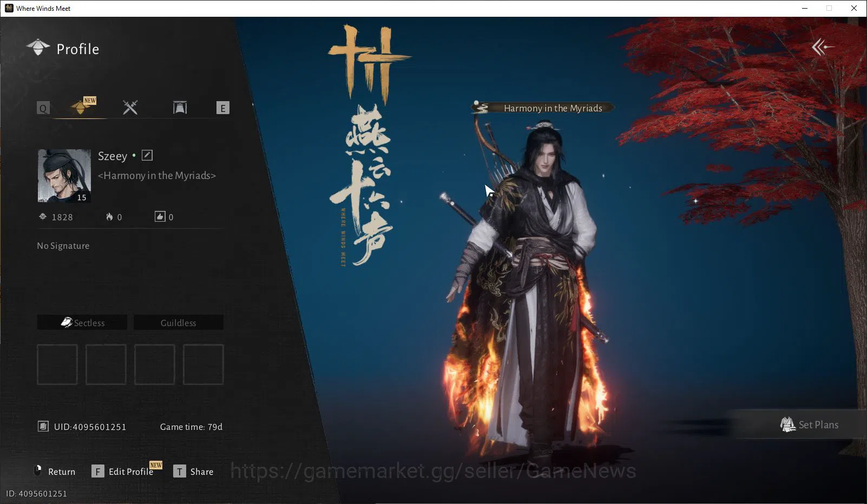This screenshot has height=504, width=867.
Task: Click the player name Szeey
Action: pyautogui.click(x=113, y=156)
